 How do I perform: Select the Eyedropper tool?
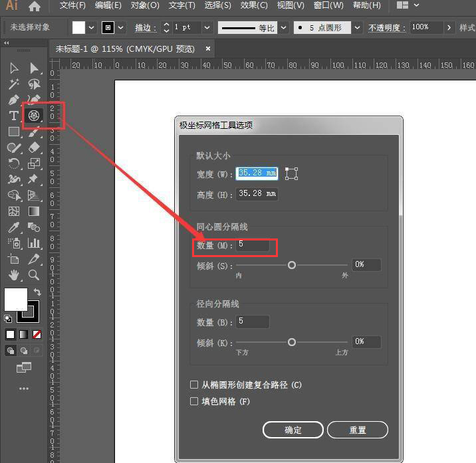point(14,227)
